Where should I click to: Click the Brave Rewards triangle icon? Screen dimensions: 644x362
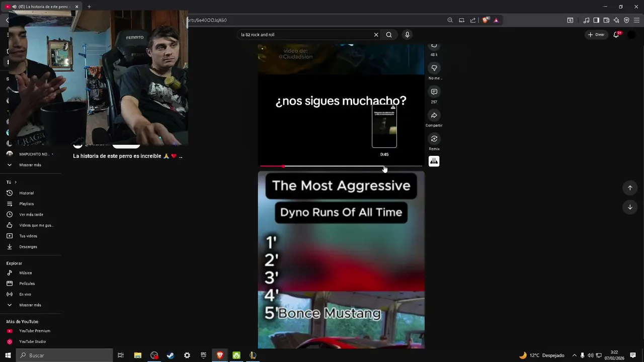[496, 20]
